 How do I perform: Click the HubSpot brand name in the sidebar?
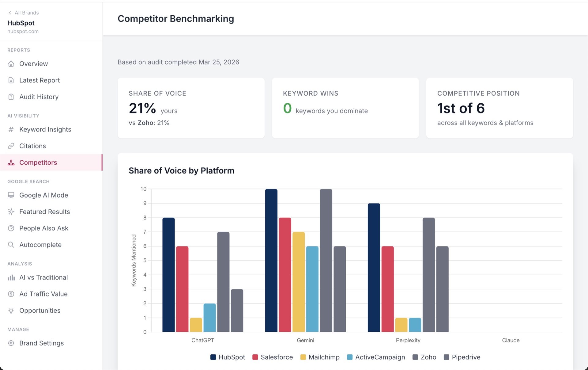coord(21,23)
